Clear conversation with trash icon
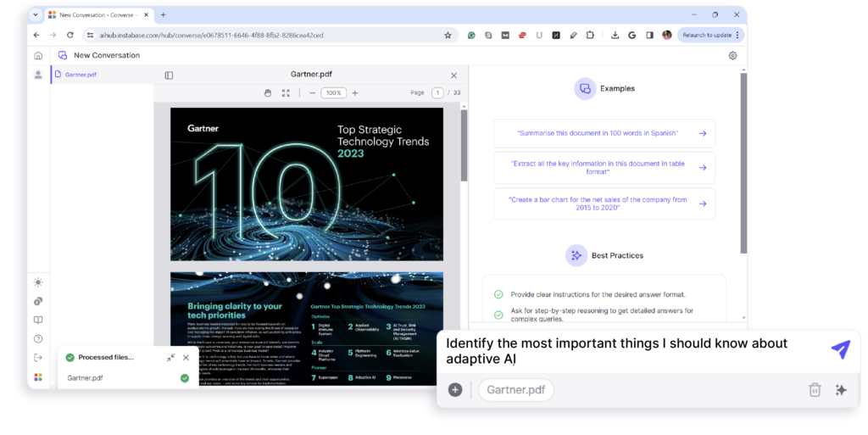The image size is (868, 435). pos(815,389)
